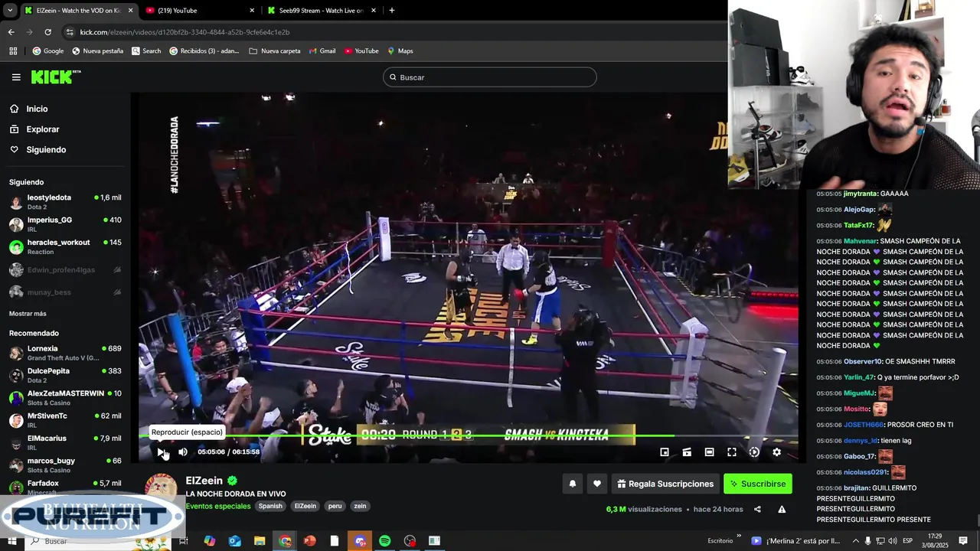Open a new browser tab
980x551 pixels.
pyautogui.click(x=392, y=11)
